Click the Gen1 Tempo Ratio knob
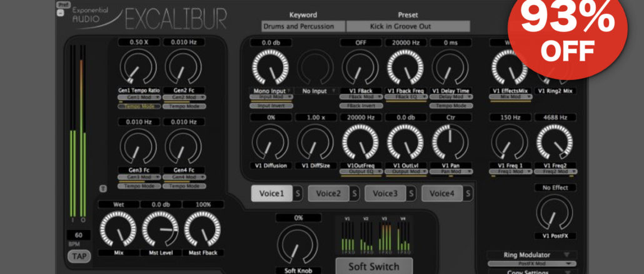The image size is (644, 274). [x=138, y=67]
